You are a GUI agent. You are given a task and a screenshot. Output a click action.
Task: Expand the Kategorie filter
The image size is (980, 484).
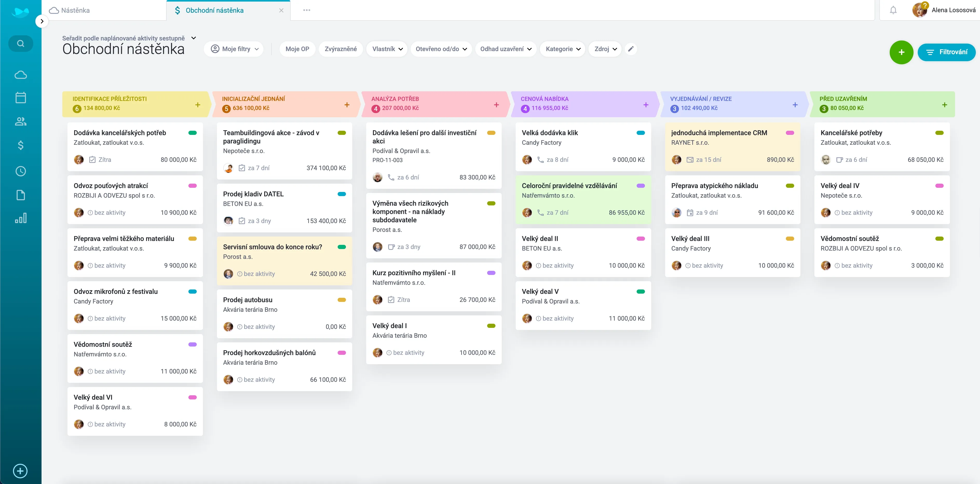[562, 49]
